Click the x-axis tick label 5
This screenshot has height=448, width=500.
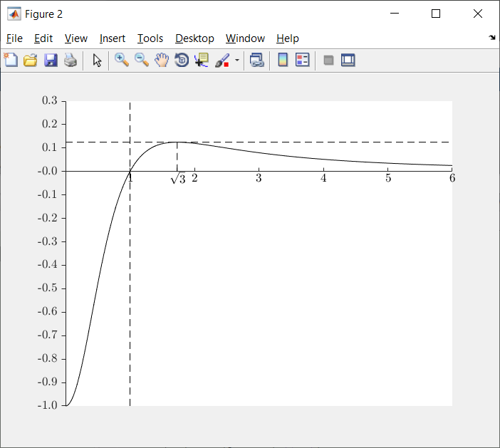coord(387,178)
